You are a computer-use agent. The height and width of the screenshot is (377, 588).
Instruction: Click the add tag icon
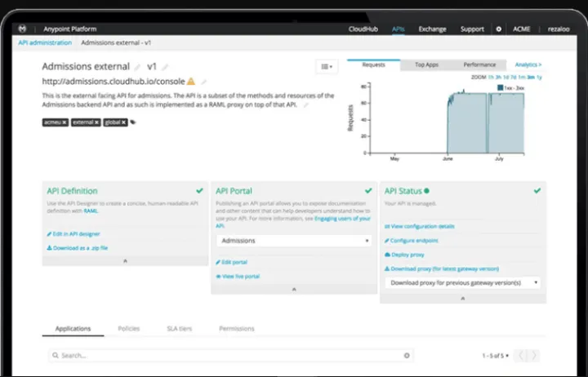(133, 122)
